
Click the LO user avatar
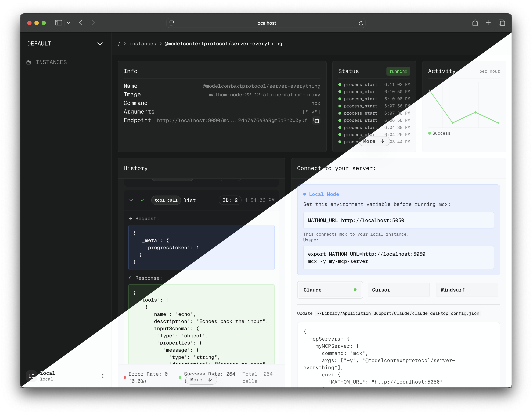click(31, 376)
